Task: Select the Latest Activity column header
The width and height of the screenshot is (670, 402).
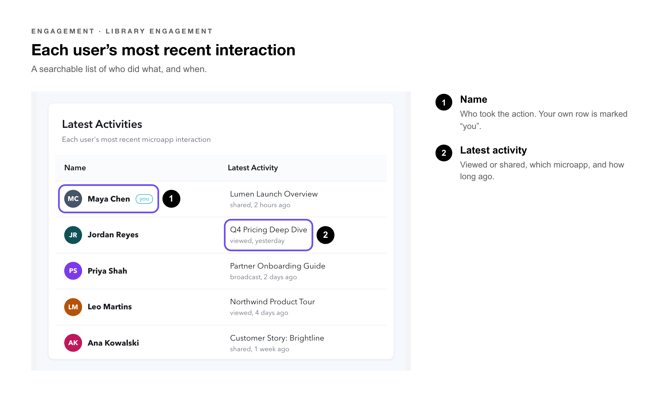Action: pos(253,168)
